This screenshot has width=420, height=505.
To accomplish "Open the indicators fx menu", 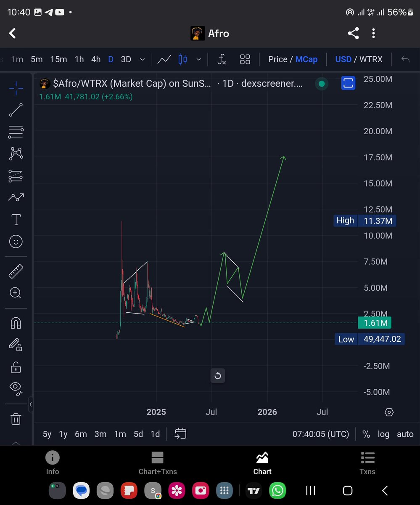I will point(222,59).
